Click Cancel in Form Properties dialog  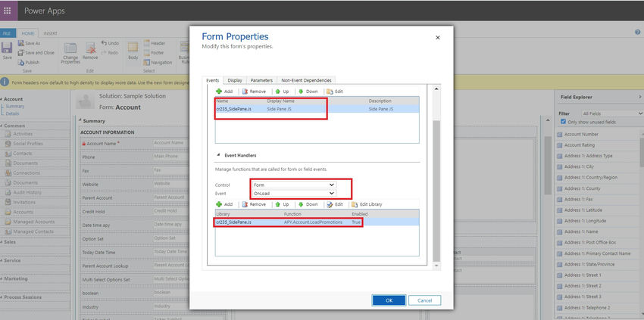[425, 300]
